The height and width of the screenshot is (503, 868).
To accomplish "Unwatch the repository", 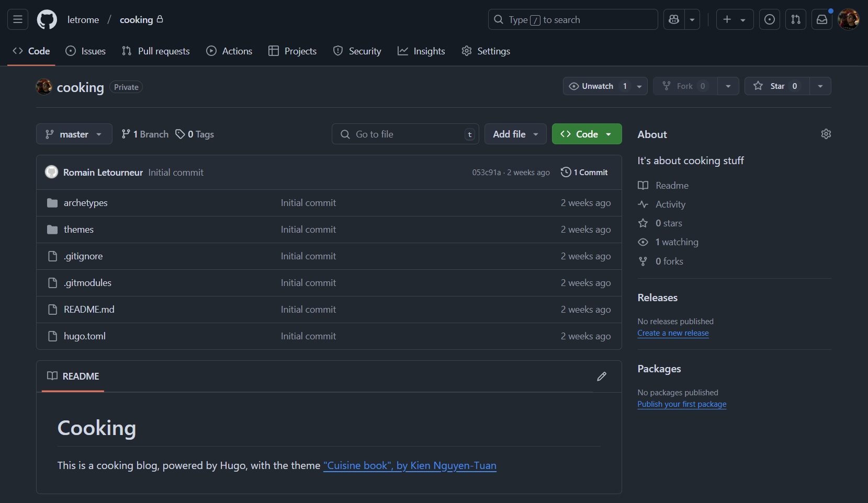I will point(595,86).
